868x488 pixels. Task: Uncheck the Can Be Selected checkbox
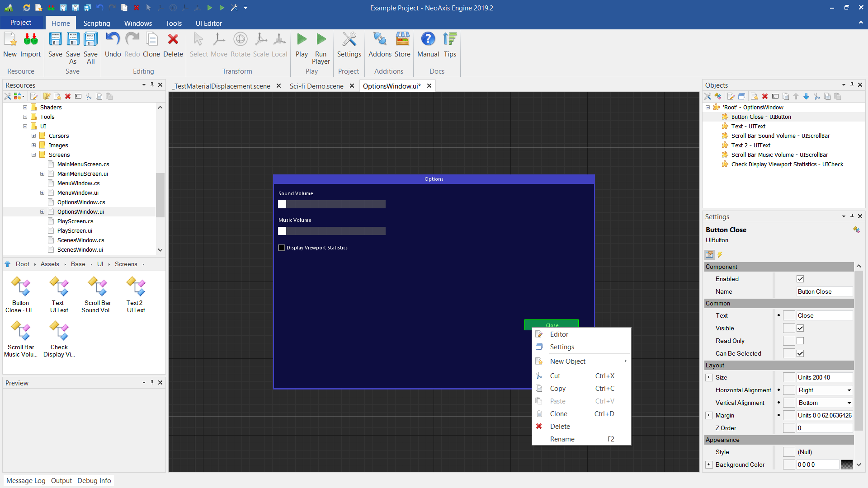tap(800, 353)
